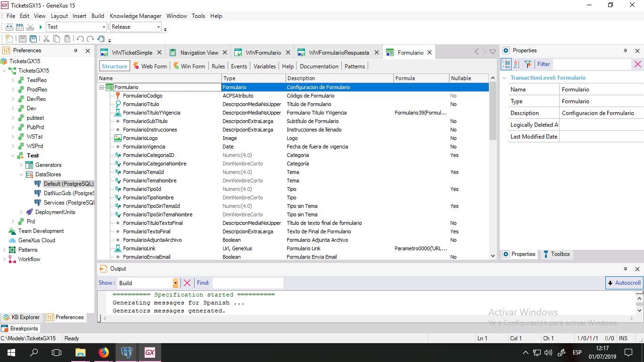The width and height of the screenshot is (644, 362).
Task: Open the Web Form section
Action: pyautogui.click(x=150, y=66)
